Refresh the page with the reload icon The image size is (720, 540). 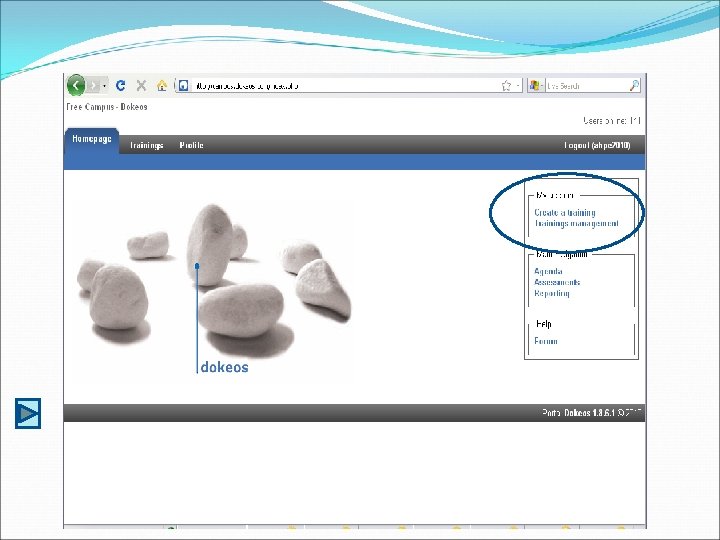(121, 85)
